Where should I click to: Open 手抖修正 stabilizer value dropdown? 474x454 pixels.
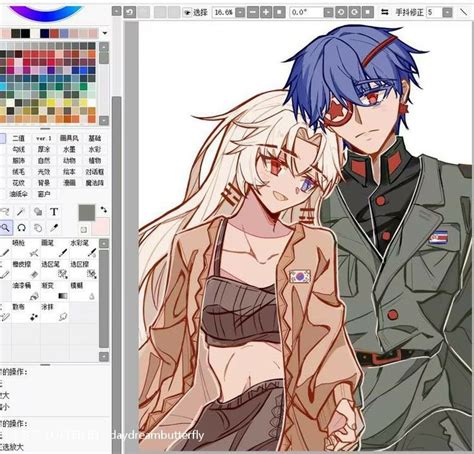[447, 13]
